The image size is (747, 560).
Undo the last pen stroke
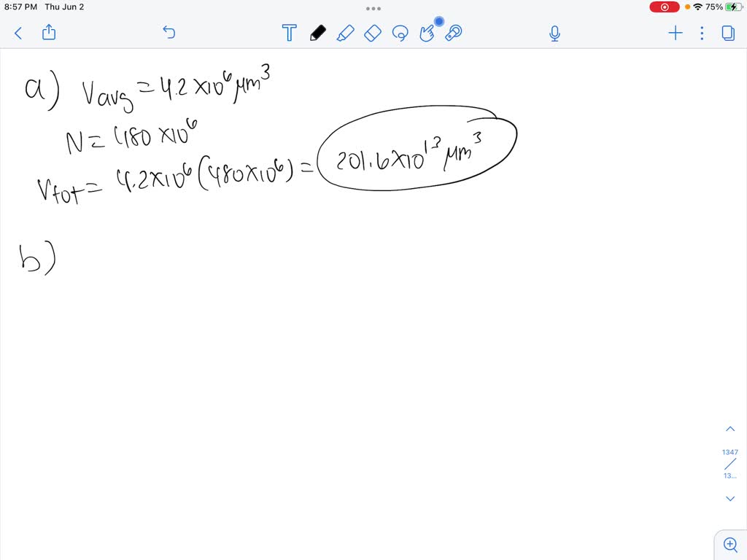[169, 33]
